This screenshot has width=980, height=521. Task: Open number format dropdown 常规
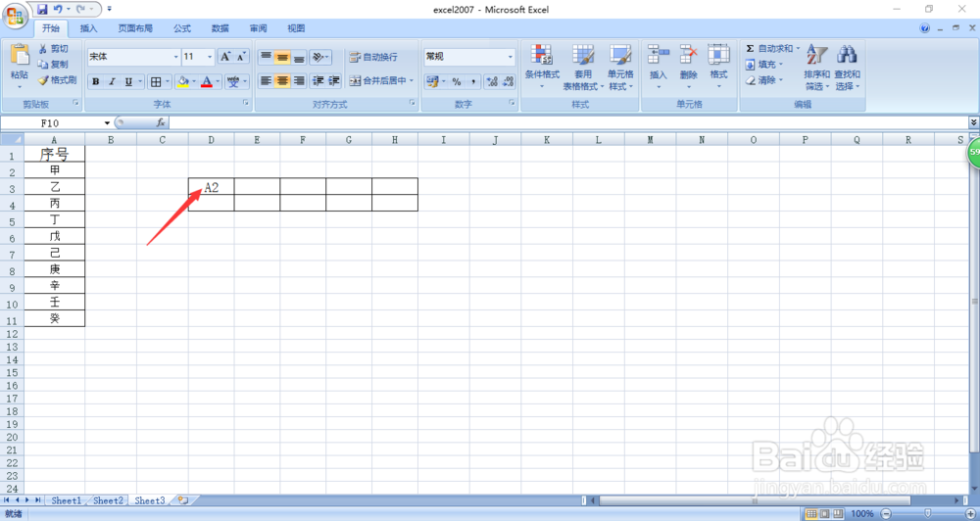[x=510, y=57]
